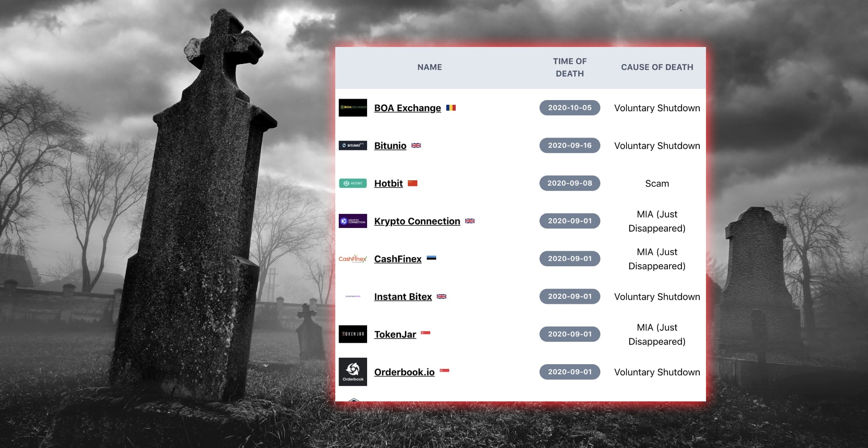Open the Bitunio link
This screenshot has height=448, width=868.
click(x=390, y=146)
